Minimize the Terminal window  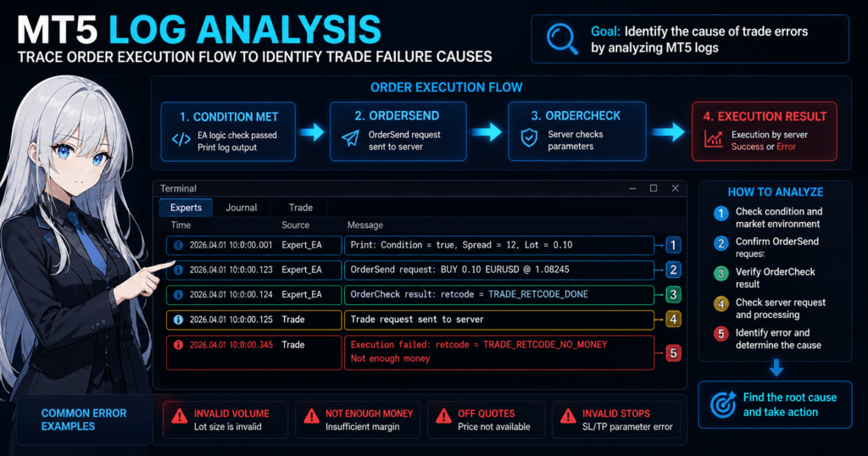point(632,189)
